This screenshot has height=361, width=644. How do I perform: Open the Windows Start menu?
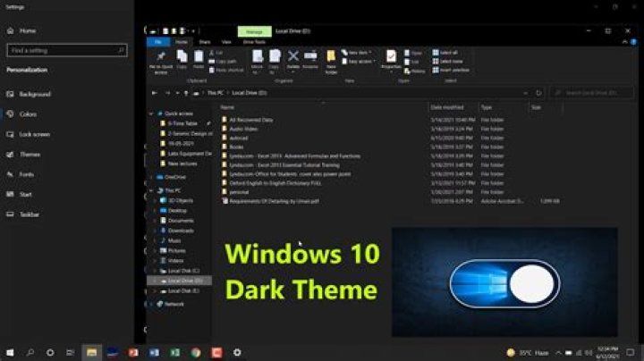[10, 352]
